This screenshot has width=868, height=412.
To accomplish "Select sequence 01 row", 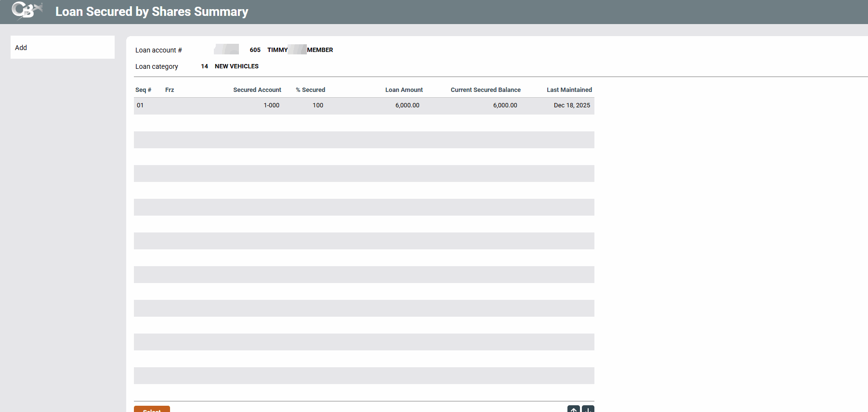I will point(140,105).
